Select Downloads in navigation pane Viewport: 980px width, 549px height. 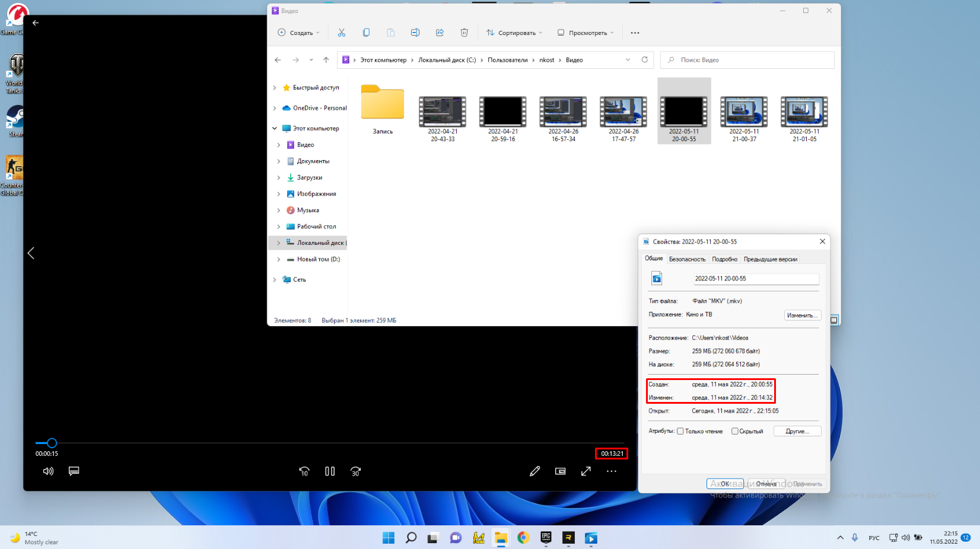[x=309, y=177]
